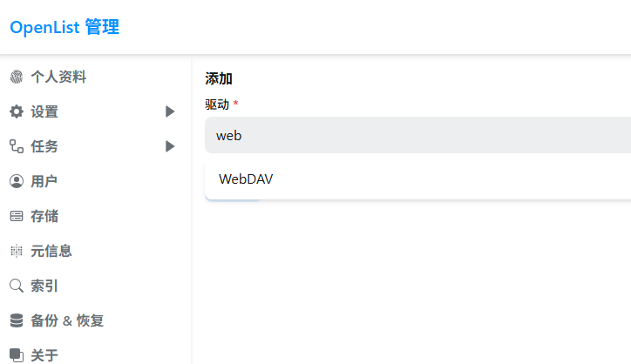Click the fingerprint icon beside 个人资料

(x=17, y=77)
